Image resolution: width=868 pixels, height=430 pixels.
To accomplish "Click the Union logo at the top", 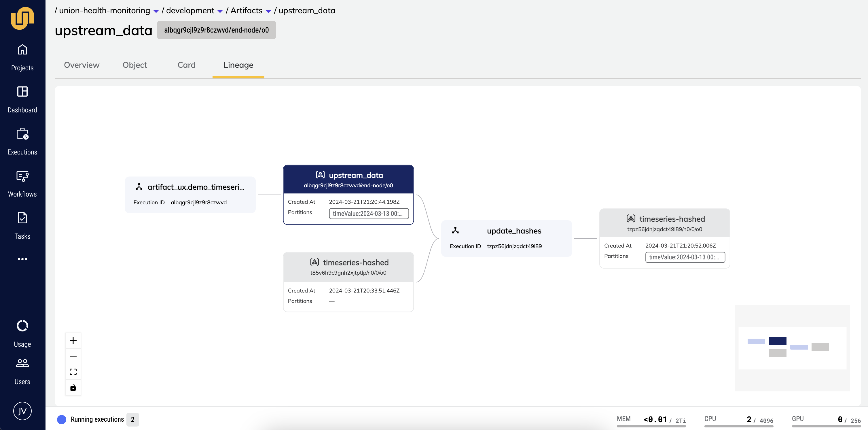I will coord(22,18).
